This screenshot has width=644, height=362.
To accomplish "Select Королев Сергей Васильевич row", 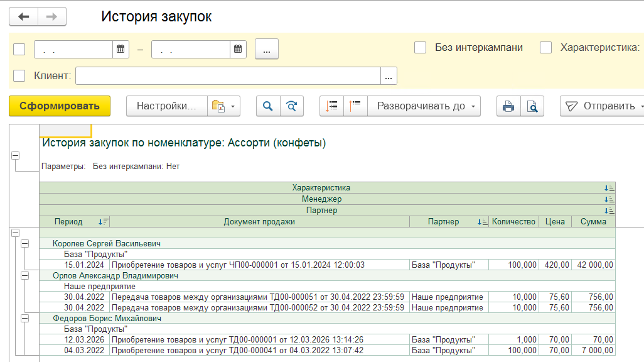I will point(328,243).
